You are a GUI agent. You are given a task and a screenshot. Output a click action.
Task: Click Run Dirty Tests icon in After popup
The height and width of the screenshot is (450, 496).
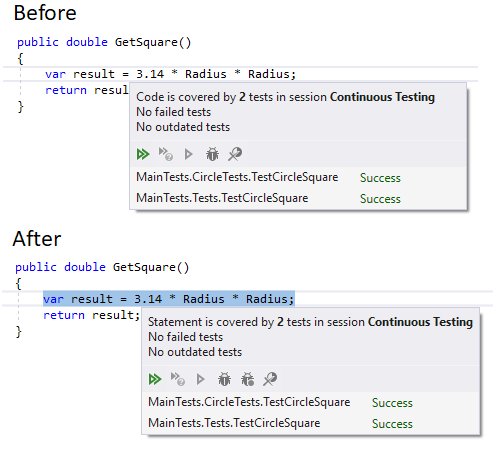tap(178, 379)
